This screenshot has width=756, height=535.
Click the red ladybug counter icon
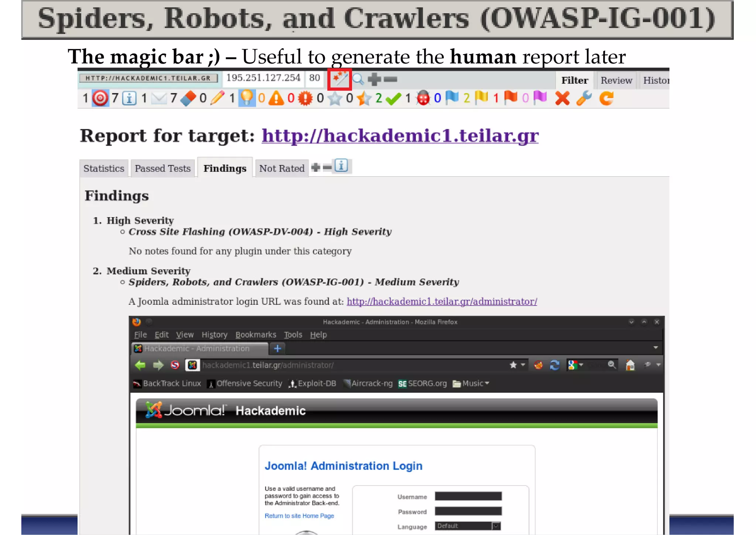pos(423,98)
